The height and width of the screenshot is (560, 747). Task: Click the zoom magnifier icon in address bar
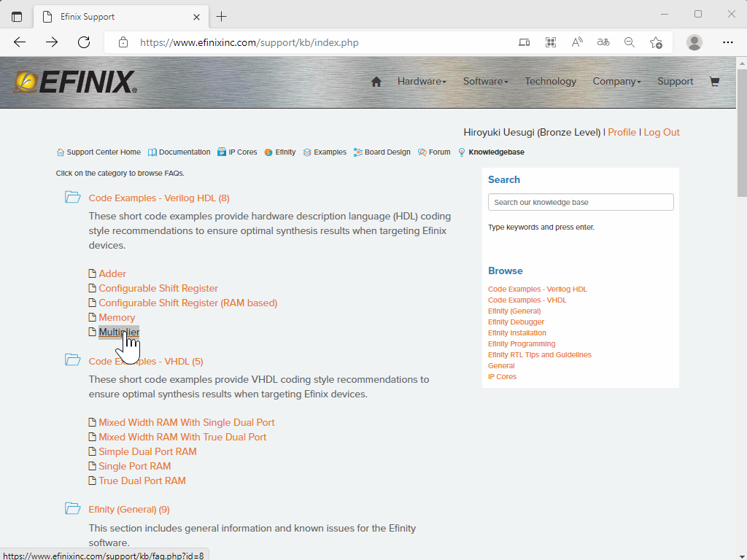click(x=630, y=42)
